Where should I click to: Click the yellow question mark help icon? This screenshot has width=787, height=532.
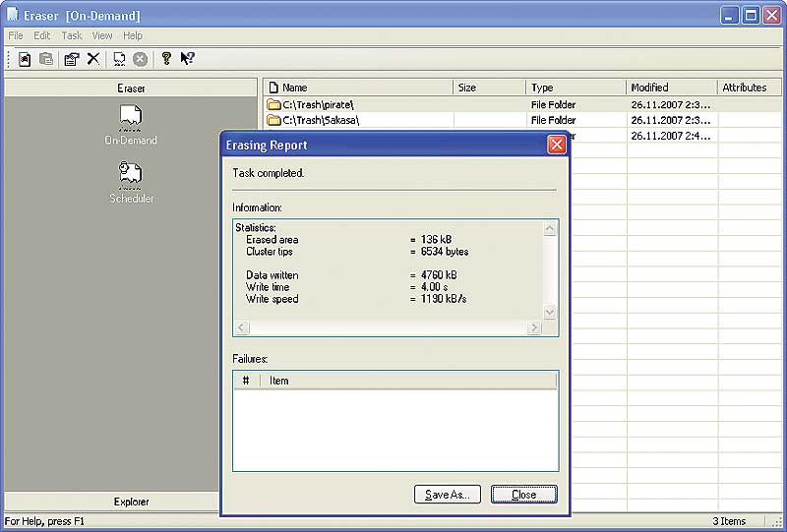point(166,58)
